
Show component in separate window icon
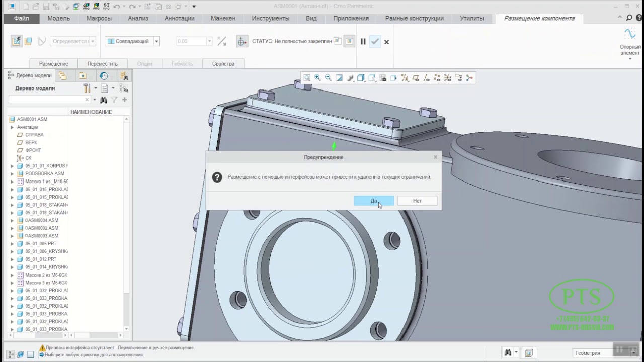(x=338, y=41)
